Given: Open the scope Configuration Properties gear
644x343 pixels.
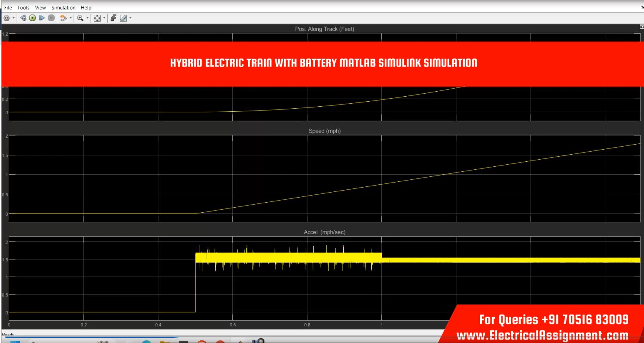Looking at the screenshot, I should [7, 18].
